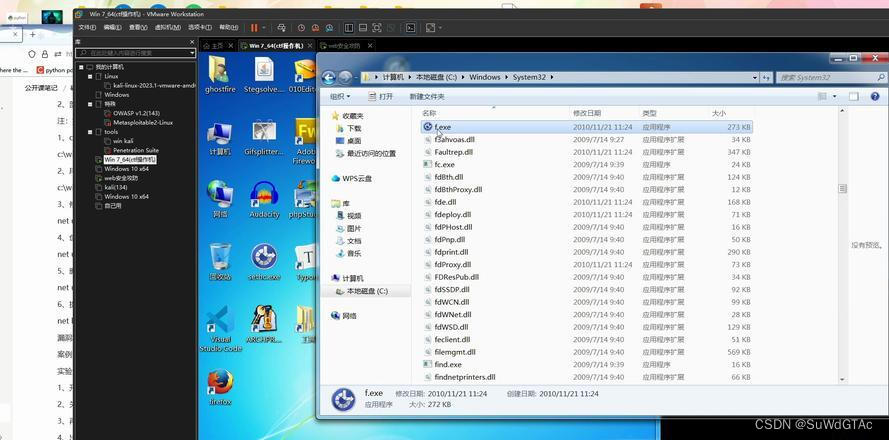Open VMware 选项卡(T) menu
Screen dimensions: 889x440
click(x=200, y=27)
